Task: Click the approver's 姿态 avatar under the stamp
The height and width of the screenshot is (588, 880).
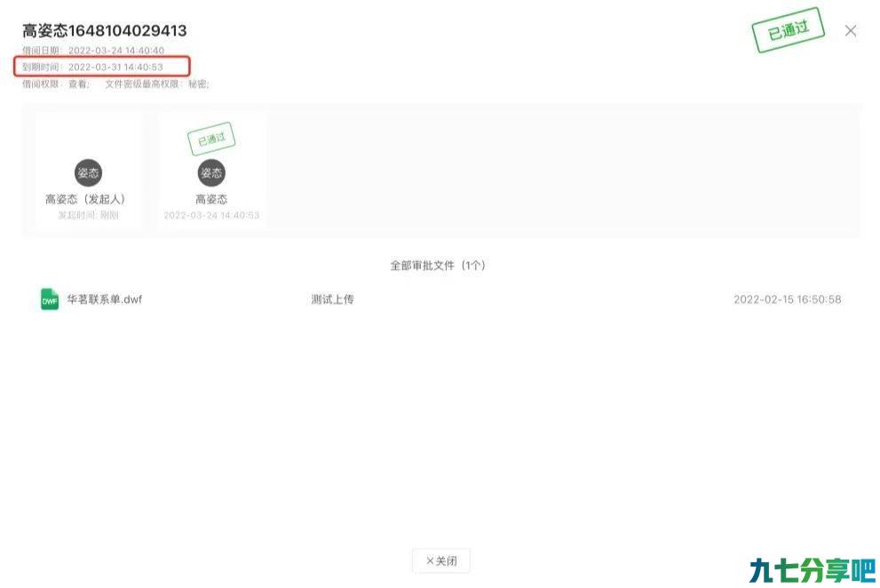Action: click(x=211, y=173)
